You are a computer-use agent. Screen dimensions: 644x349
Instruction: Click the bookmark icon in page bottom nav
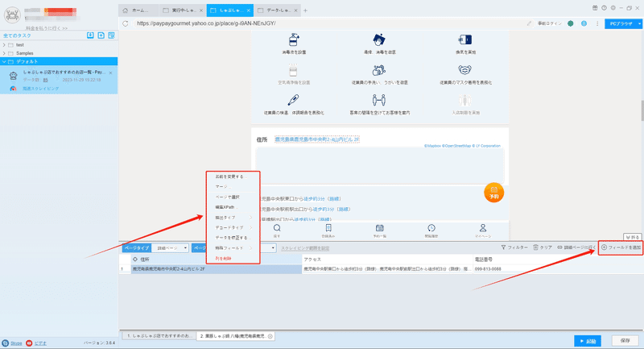[328, 228]
